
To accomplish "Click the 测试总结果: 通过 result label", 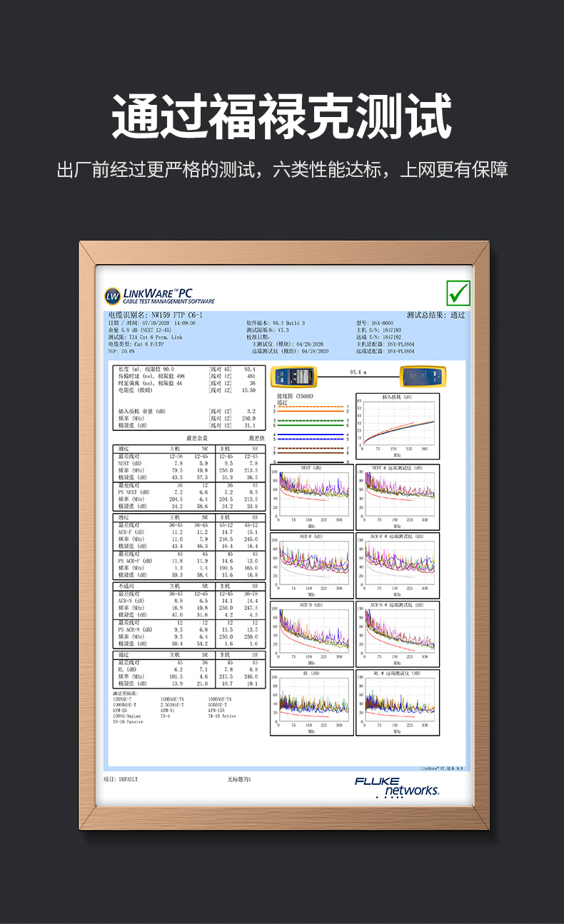I will 435,315.
